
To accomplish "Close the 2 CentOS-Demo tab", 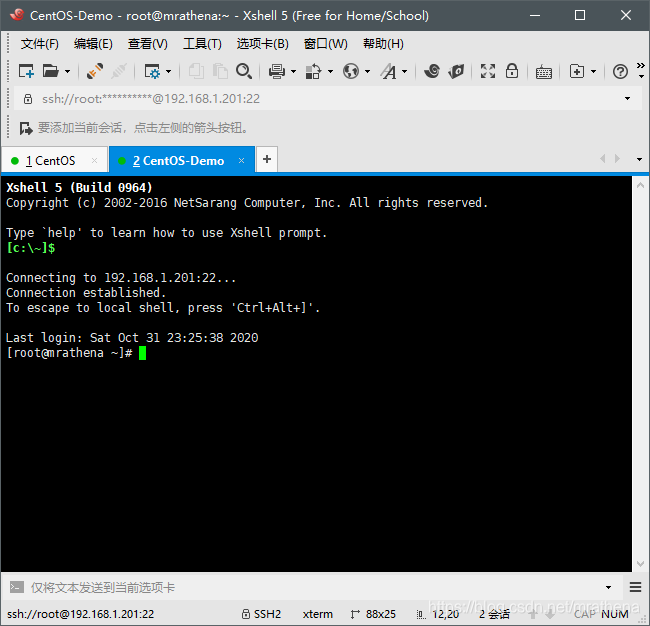I will 241,160.
